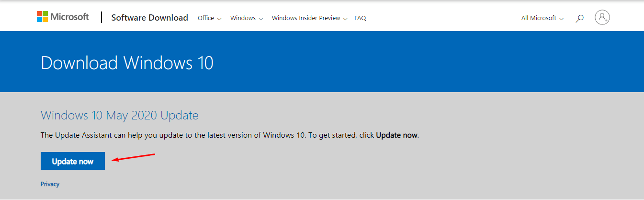Open the Office menu label

tap(206, 18)
